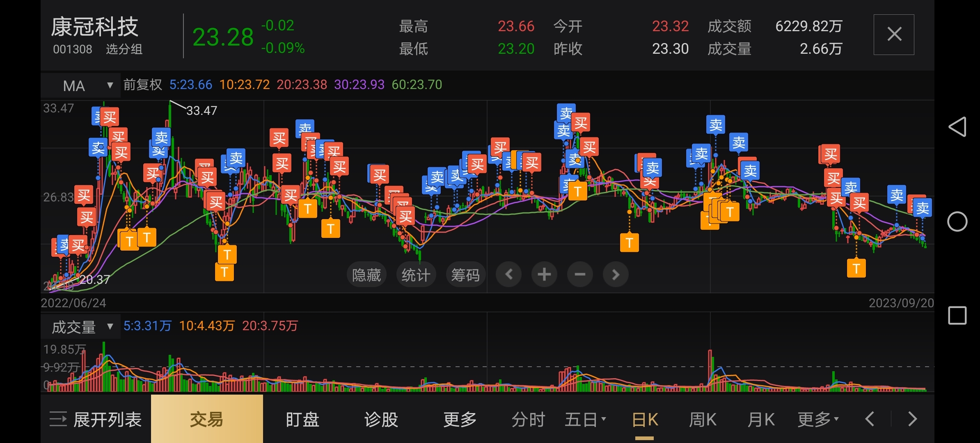
Task: Zoom out chart with minus button
Action: pyautogui.click(x=580, y=274)
